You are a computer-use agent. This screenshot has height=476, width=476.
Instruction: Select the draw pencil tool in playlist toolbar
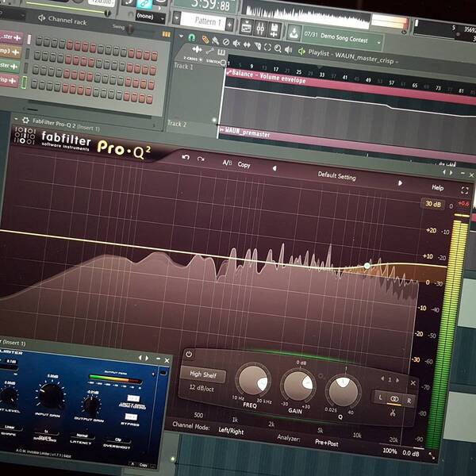[x=205, y=39]
